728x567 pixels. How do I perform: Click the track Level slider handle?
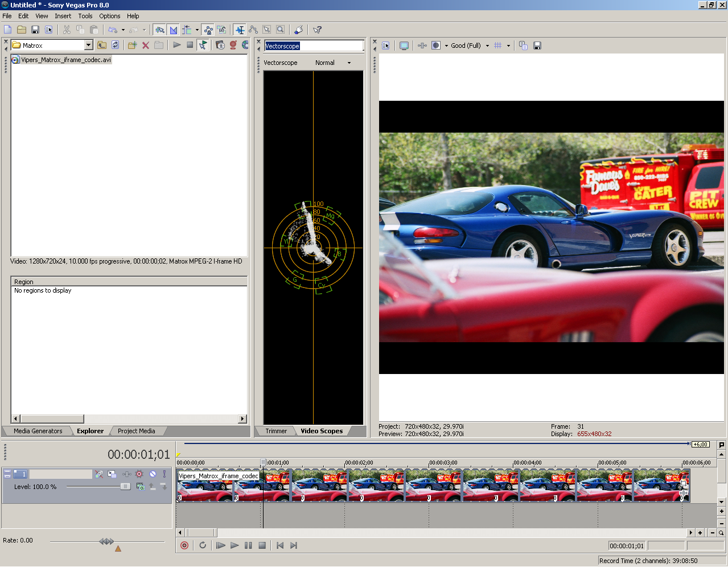[125, 487]
